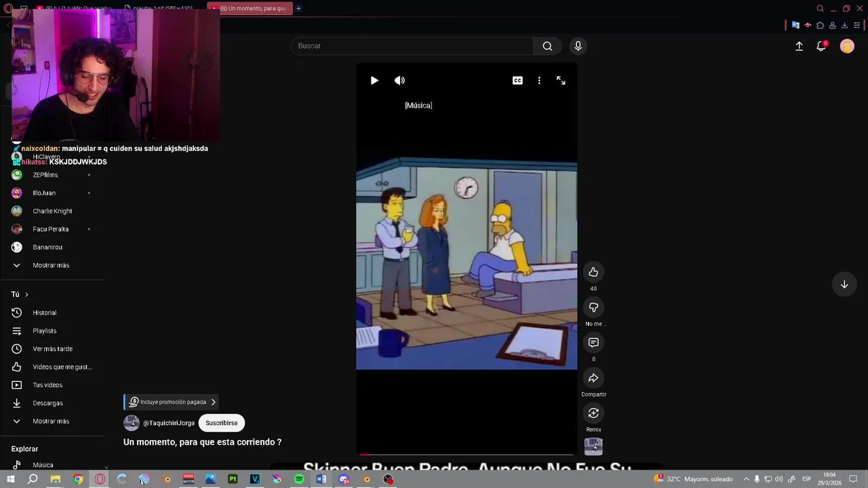
Task: Play the Shorts video
Action: (374, 81)
